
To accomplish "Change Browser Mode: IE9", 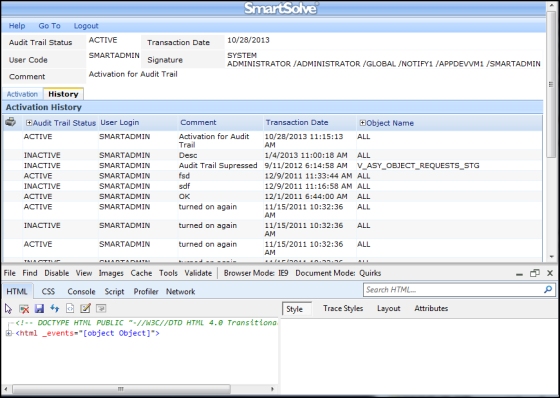I will 256,273.
